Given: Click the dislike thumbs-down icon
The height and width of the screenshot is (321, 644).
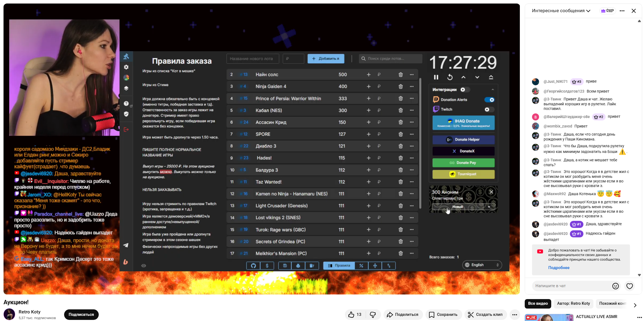Looking at the screenshot, I should 373,315.
